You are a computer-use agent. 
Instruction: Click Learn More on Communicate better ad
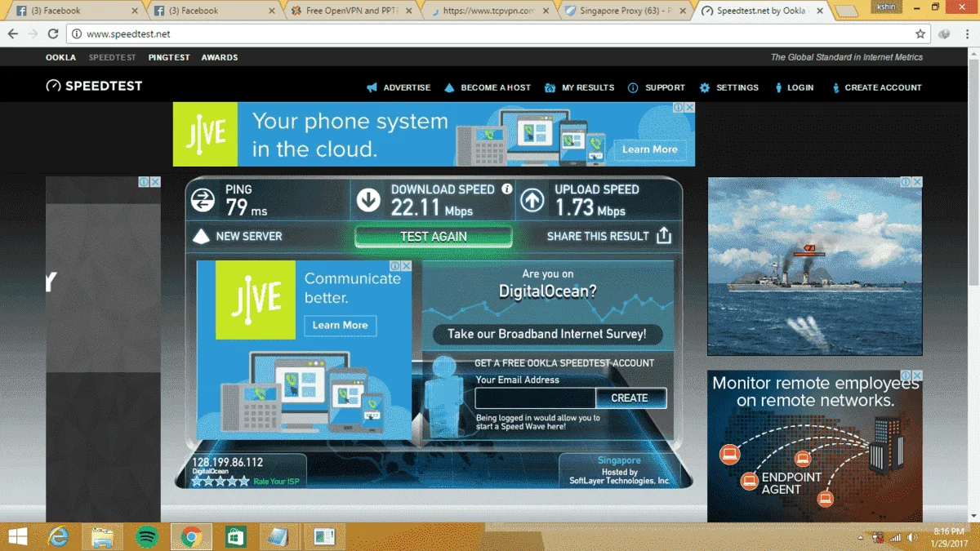click(341, 325)
